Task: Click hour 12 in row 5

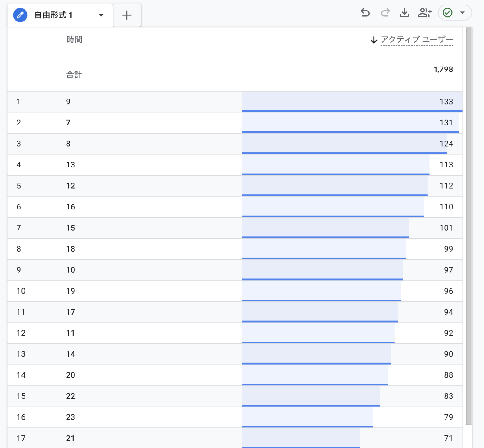Action: point(70,186)
